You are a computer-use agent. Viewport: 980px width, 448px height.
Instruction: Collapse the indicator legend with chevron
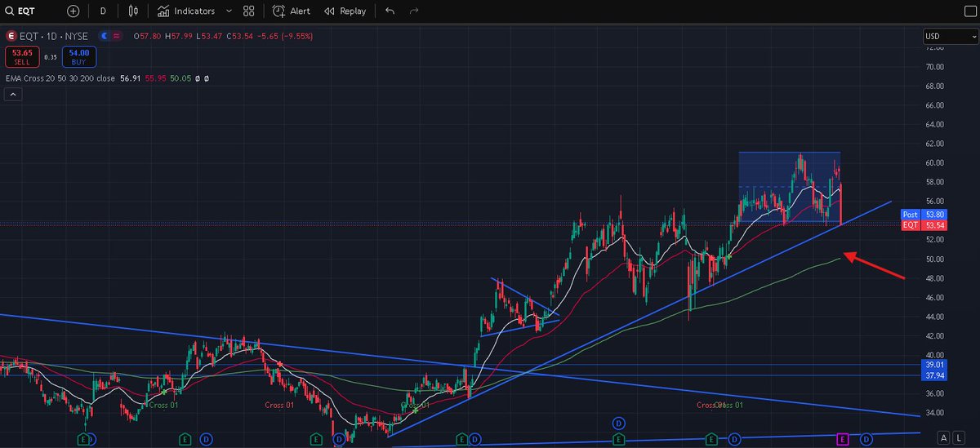coord(13,95)
